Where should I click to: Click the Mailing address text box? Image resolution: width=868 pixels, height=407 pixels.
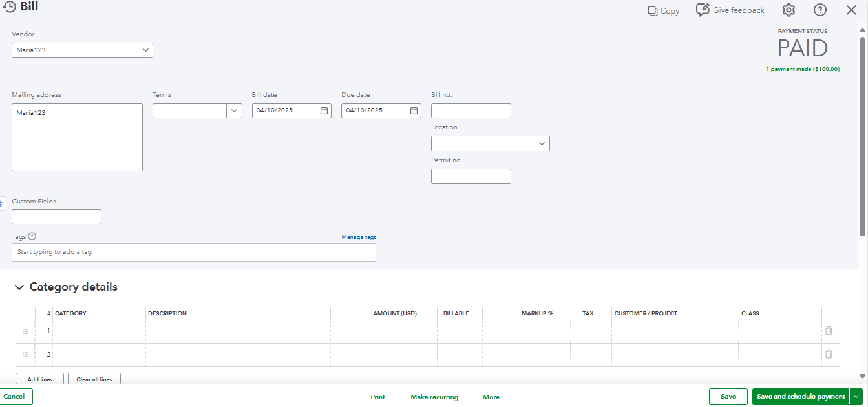point(77,137)
